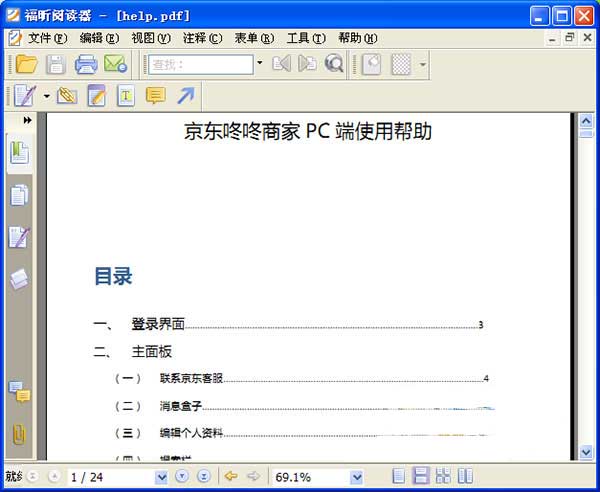
Task: Select the typewriter text tool
Action: coord(126,95)
